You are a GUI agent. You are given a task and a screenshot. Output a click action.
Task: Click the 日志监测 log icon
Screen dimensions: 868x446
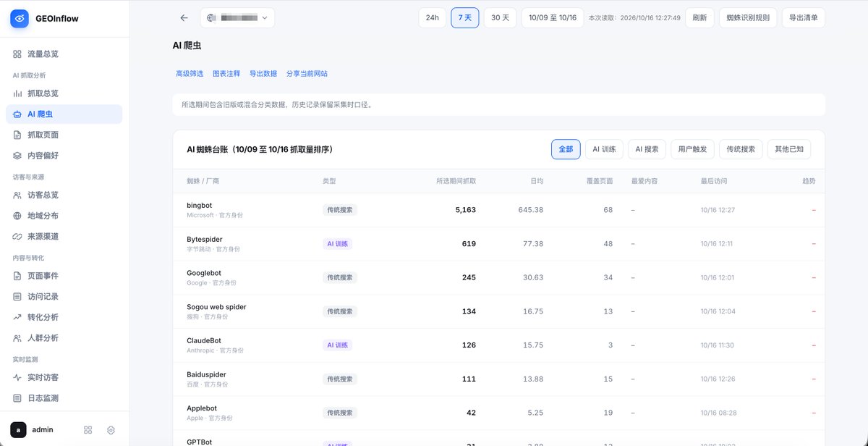click(17, 398)
